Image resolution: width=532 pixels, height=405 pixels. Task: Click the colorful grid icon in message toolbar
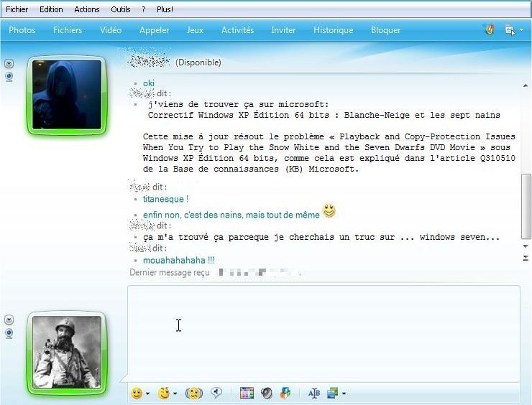(x=247, y=393)
